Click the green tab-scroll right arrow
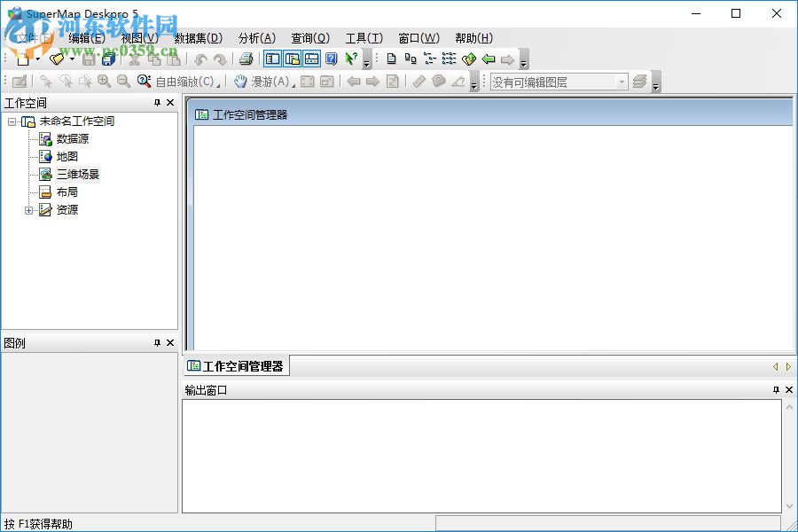 [788, 366]
